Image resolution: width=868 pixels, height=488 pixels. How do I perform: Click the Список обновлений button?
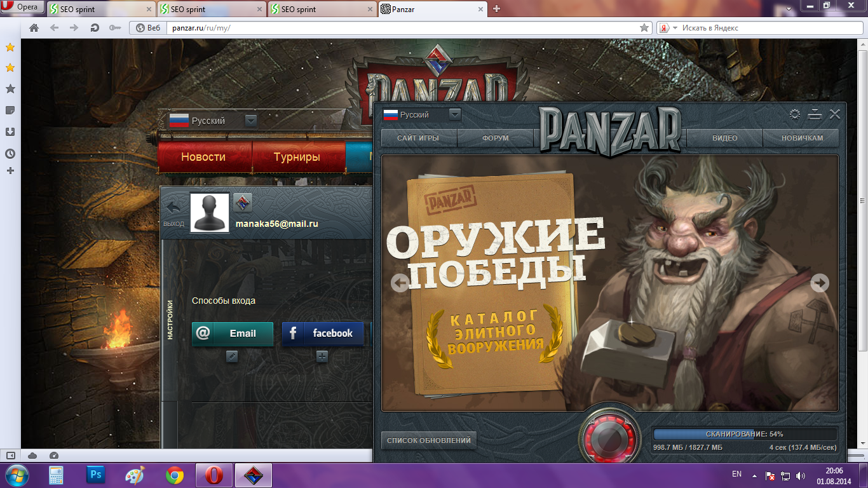tap(429, 440)
